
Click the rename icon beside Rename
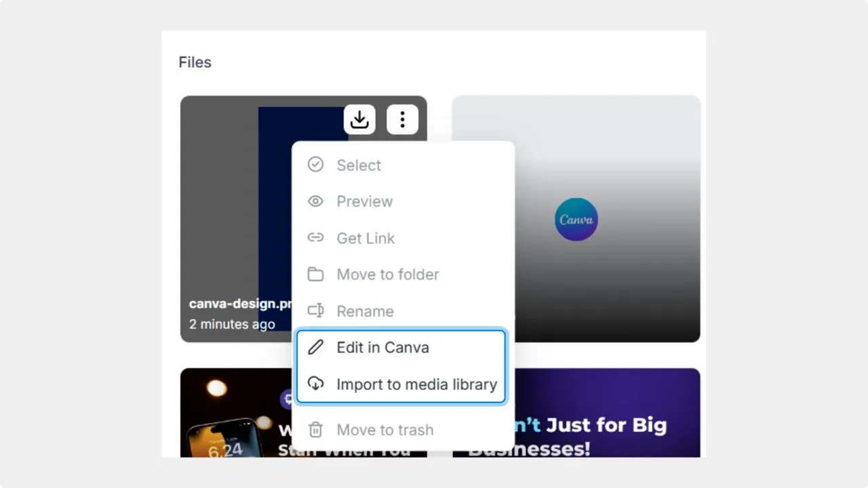tap(315, 310)
